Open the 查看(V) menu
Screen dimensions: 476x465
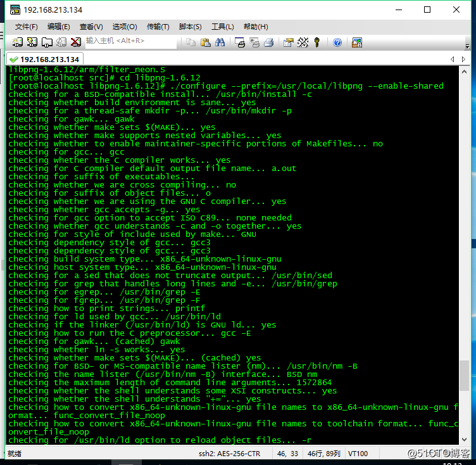(x=91, y=27)
